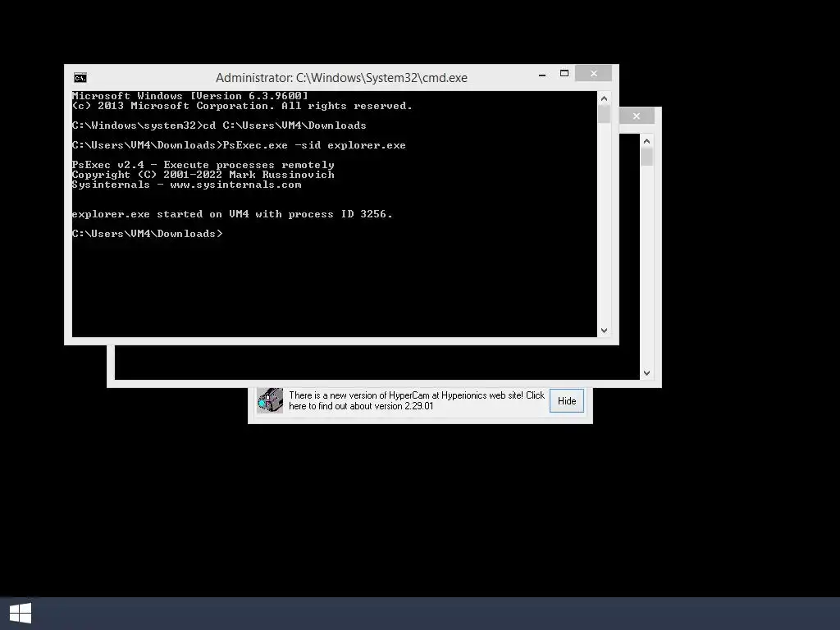840x630 pixels.
Task: Open the cmd.exe system menu icon
Action: pos(80,78)
